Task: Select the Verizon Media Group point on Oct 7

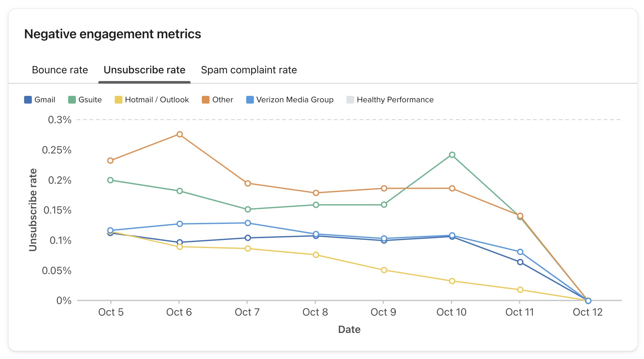Action: (247, 223)
